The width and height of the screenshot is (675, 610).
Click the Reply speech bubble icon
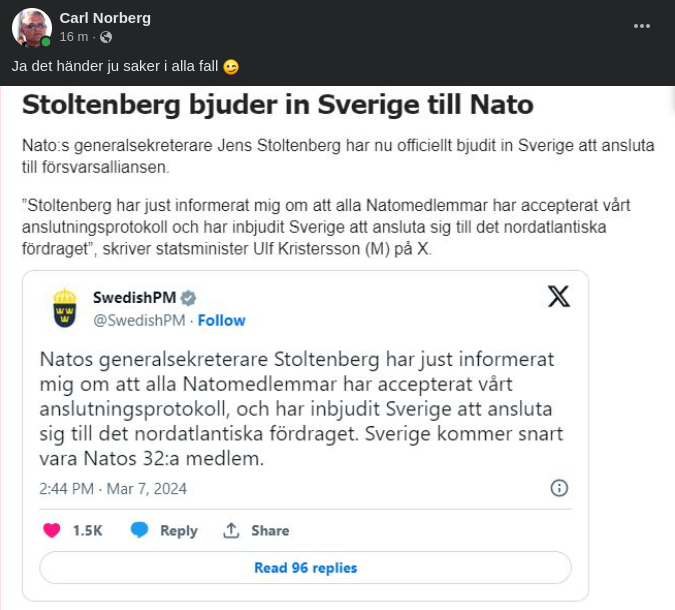coord(140,530)
